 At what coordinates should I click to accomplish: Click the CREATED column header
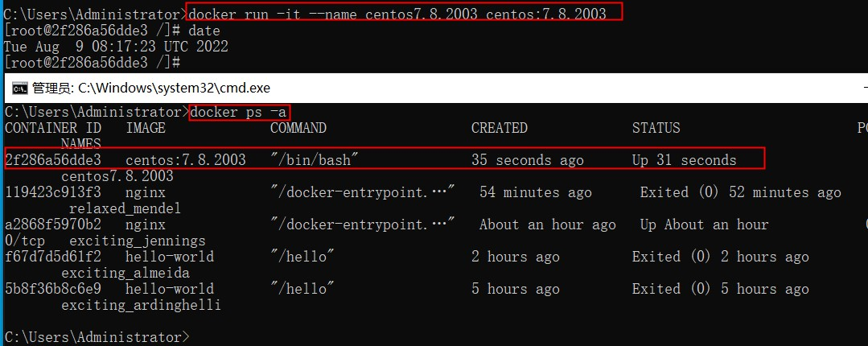click(x=500, y=128)
